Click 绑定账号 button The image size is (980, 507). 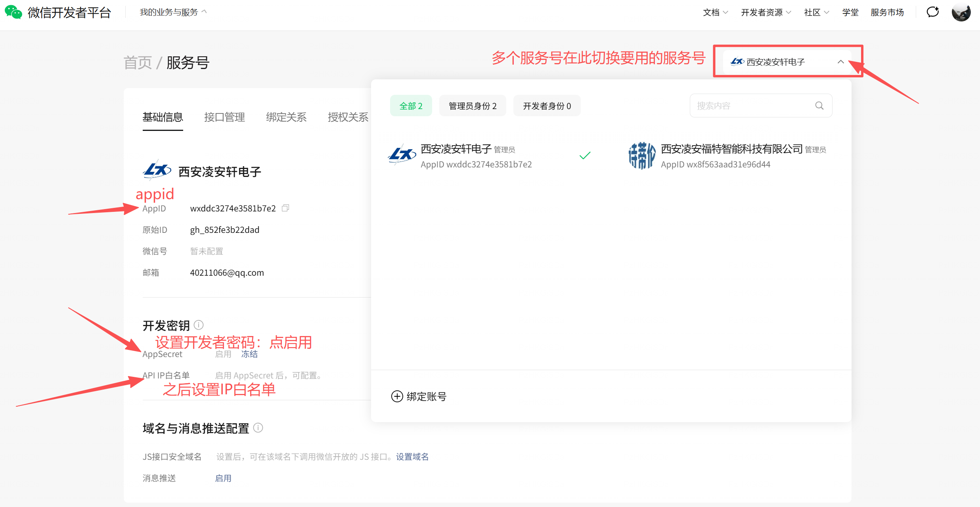[x=419, y=396]
